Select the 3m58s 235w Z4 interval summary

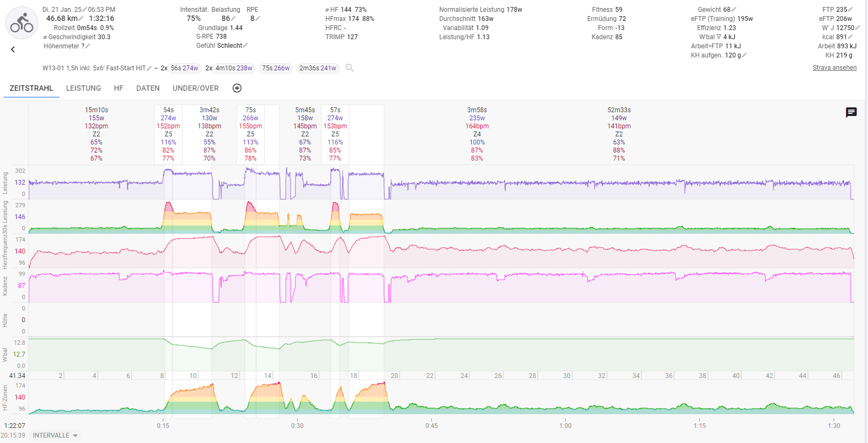click(477, 134)
